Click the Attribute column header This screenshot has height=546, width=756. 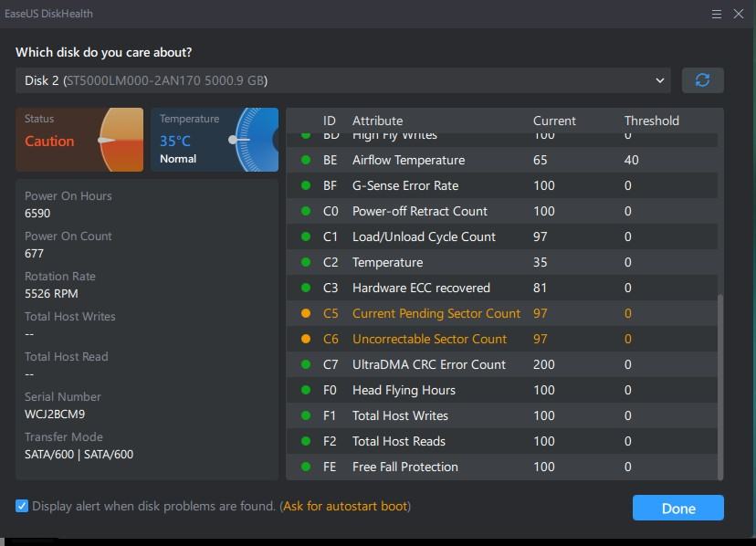click(x=377, y=121)
